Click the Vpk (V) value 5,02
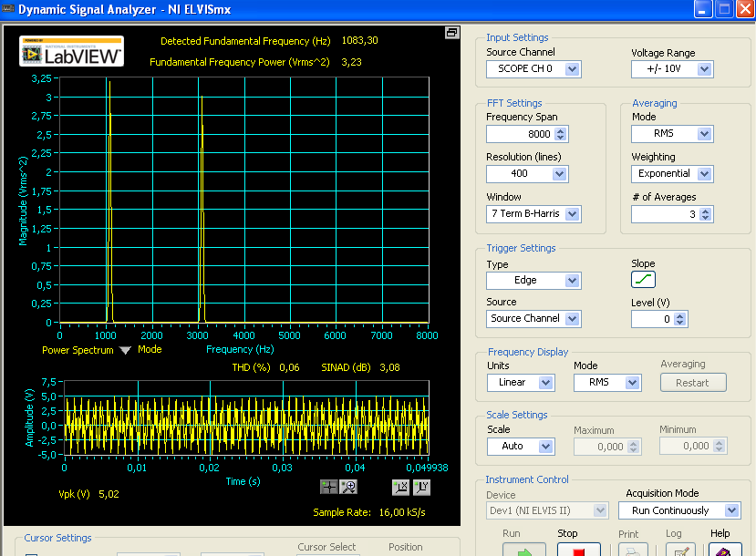Viewport: 756px width, 556px height. click(109, 494)
